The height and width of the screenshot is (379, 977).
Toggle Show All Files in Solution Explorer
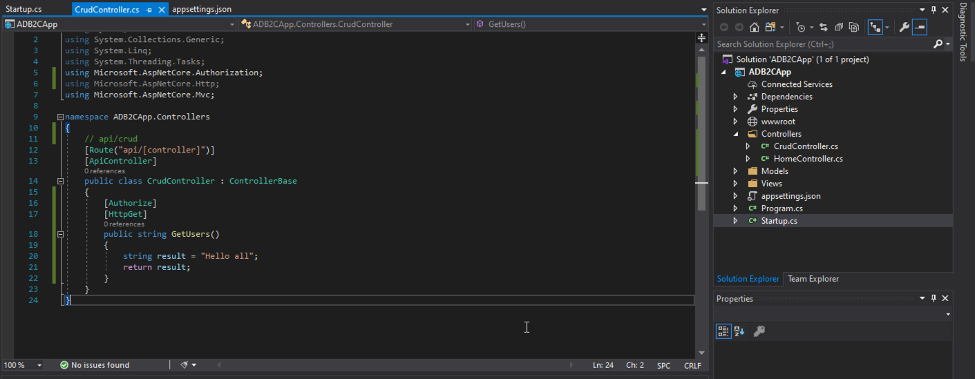coord(854,27)
